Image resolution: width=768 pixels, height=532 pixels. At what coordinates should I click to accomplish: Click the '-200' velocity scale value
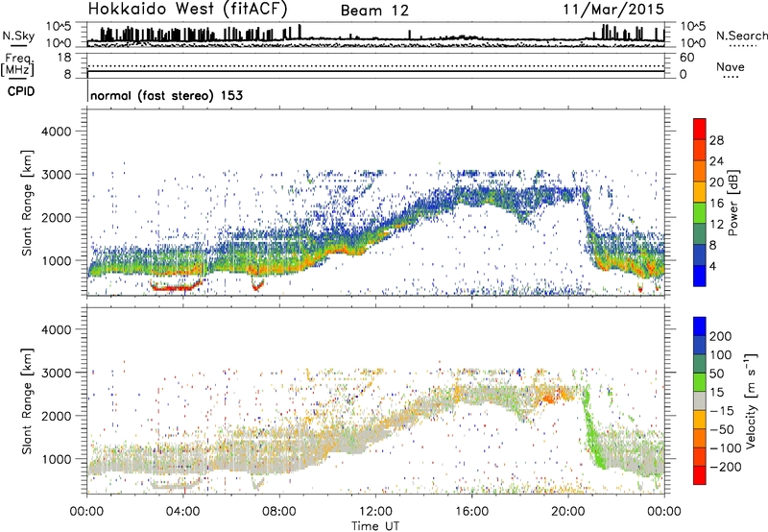point(726,467)
